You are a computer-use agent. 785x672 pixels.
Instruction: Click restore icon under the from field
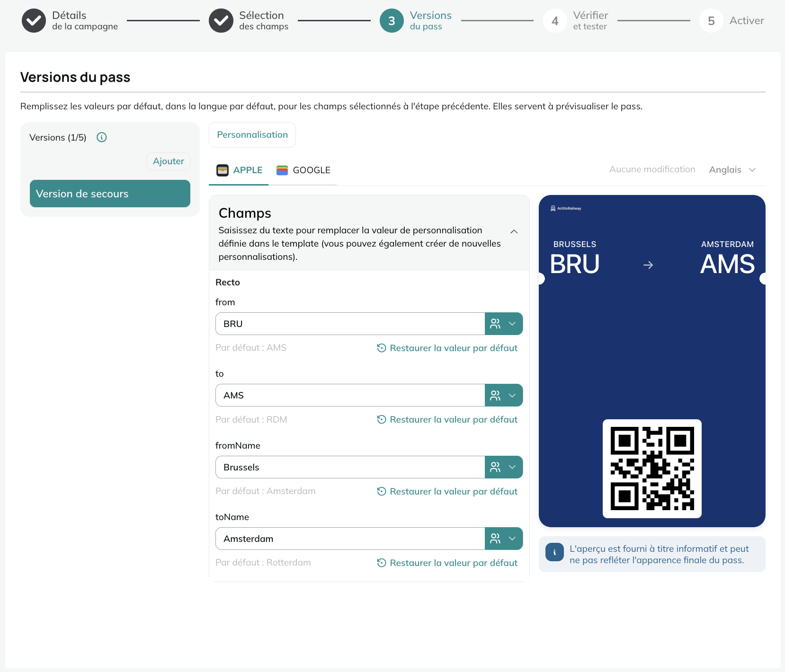tap(382, 348)
